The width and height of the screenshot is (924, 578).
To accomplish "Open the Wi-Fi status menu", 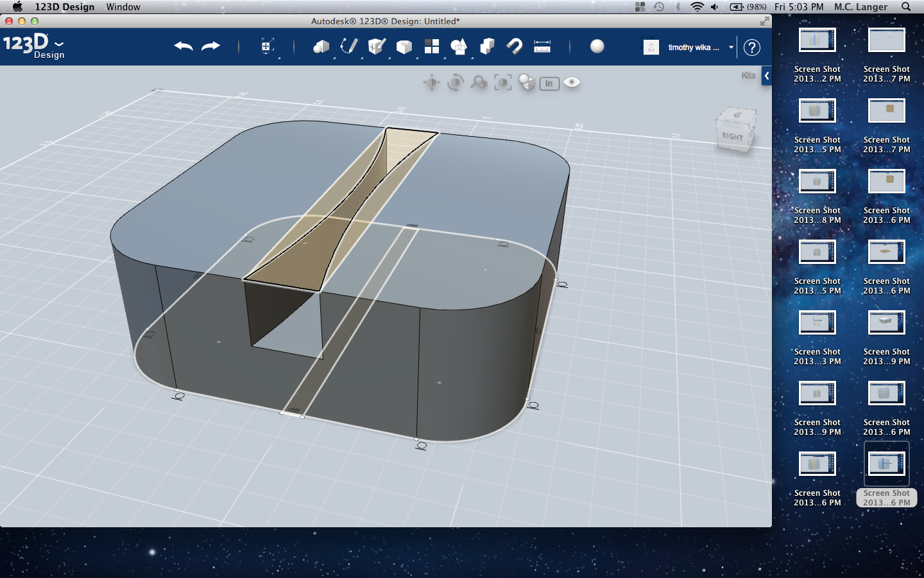I will coord(697,6).
